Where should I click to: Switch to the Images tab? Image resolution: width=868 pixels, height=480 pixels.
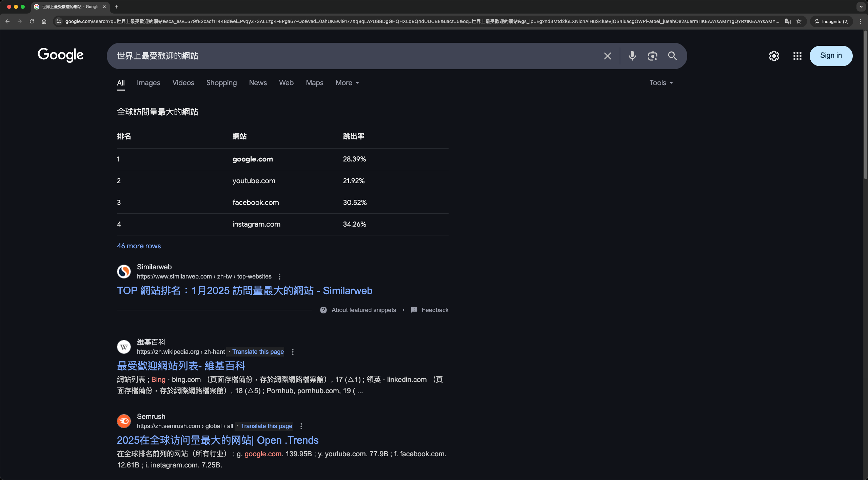coord(148,83)
